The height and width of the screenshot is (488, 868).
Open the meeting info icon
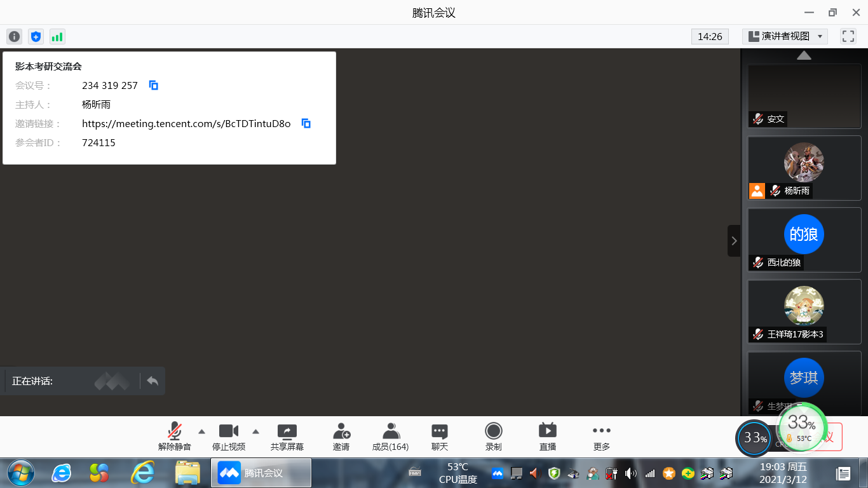[14, 36]
